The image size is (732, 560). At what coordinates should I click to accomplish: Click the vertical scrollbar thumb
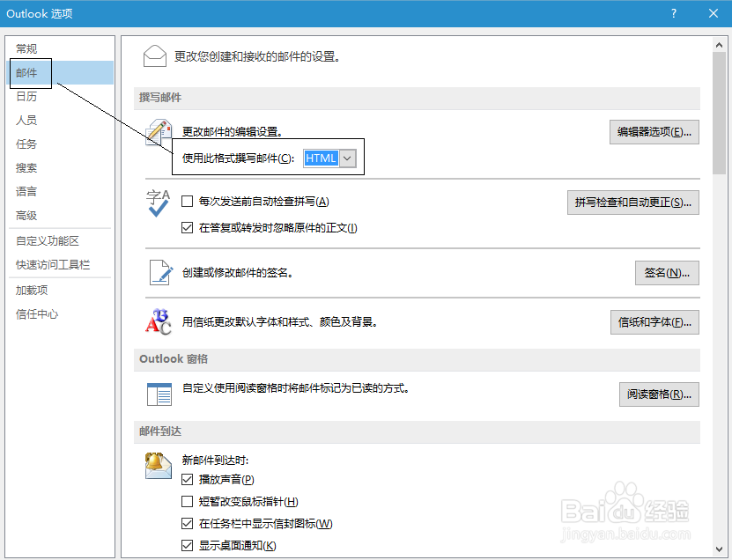click(x=719, y=113)
